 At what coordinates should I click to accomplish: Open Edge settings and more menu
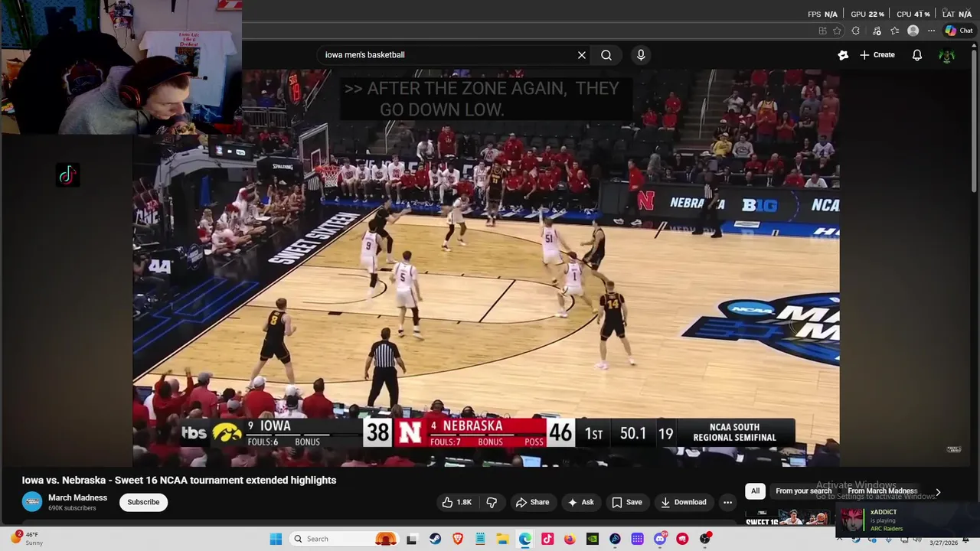pyautogui.click(x=931, y=31)
